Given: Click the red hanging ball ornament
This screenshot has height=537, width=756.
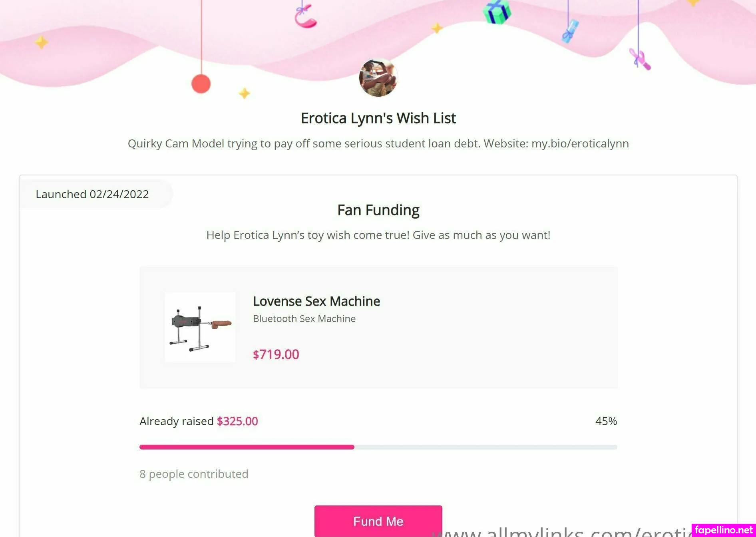Looking at the screenshot, I should pyautogui.click(x=201, y=84).
